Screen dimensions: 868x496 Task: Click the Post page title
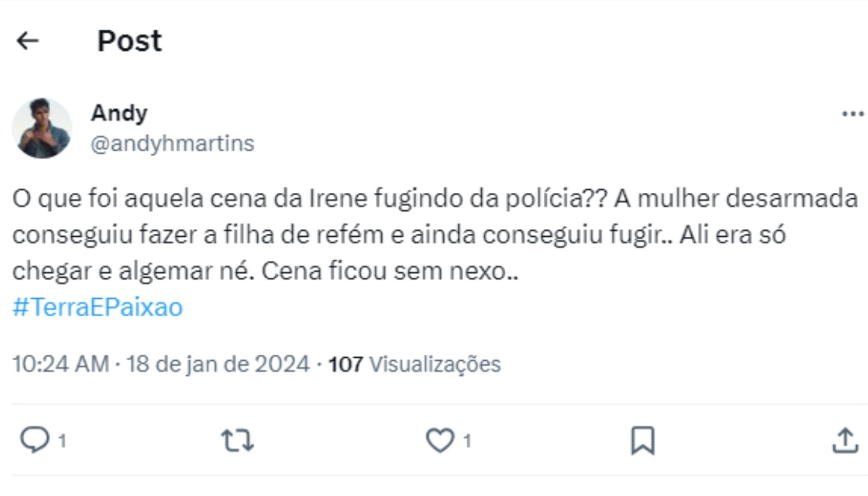(x=128, y=40)
